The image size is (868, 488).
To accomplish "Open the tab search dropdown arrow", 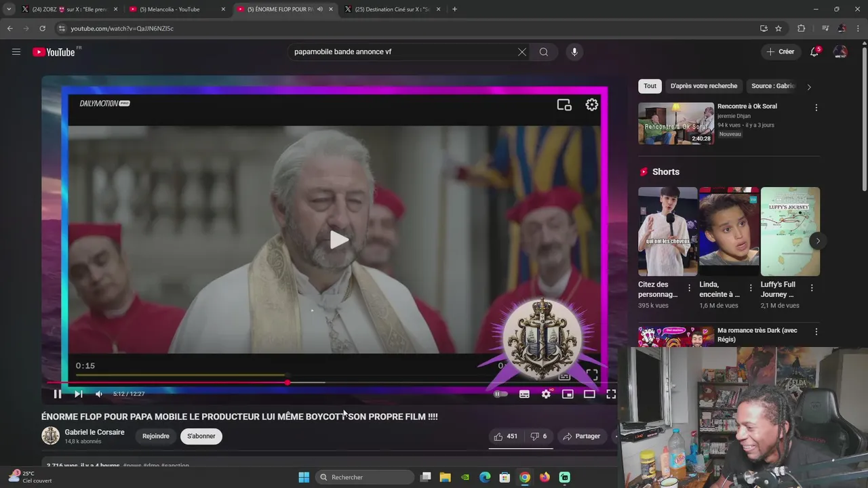I will [x=9, y=9].
